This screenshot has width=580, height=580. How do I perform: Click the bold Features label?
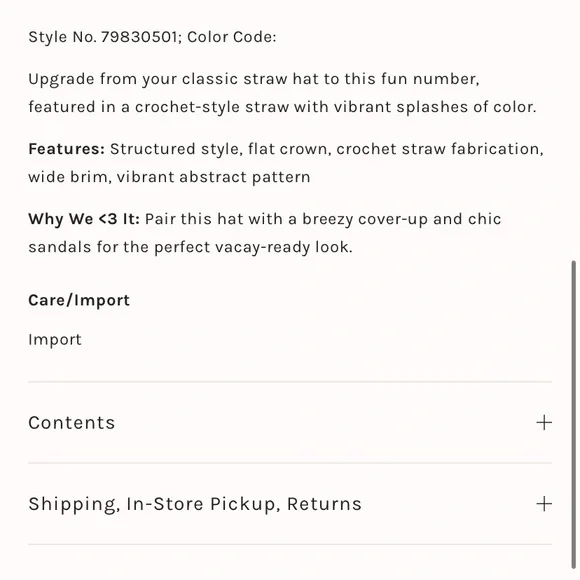point(67,149)
